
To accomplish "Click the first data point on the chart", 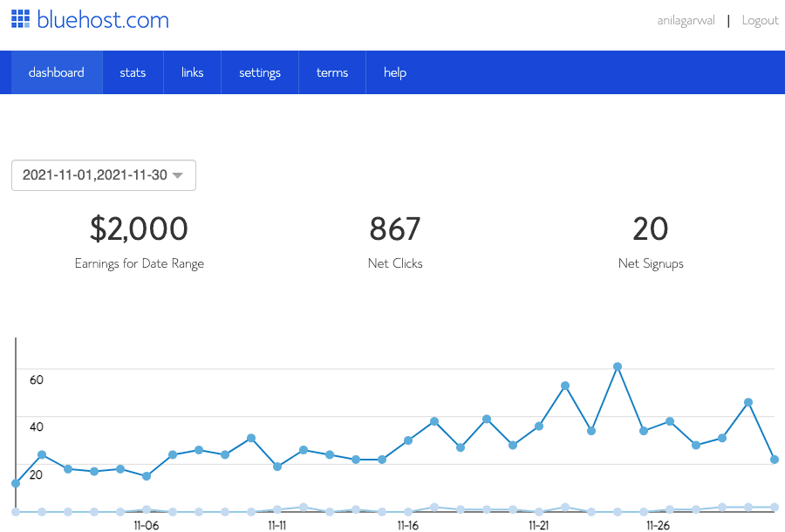I will (14, 483).
